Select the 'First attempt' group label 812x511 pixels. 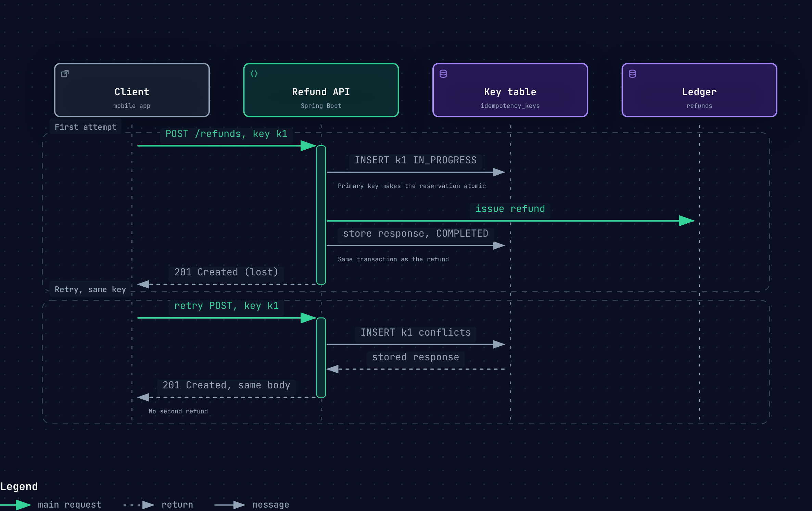pos(86,127)
